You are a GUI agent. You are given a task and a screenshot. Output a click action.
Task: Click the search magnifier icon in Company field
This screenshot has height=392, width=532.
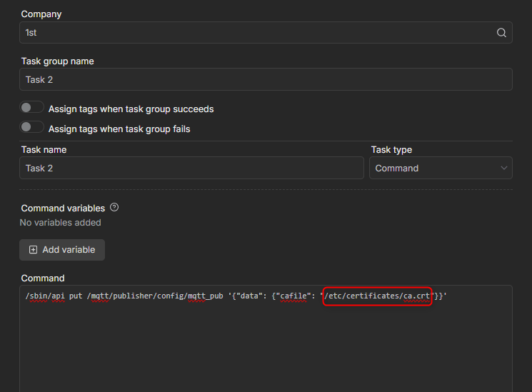[501, 33]
